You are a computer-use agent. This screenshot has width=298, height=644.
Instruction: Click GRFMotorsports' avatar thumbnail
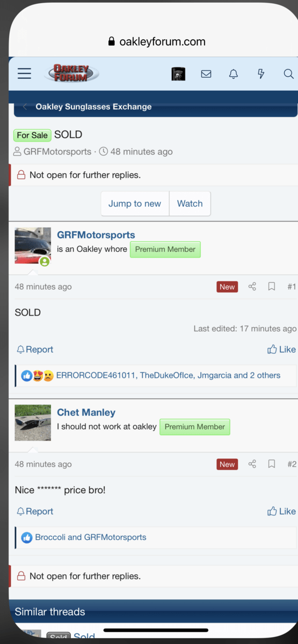(x=33, y=245)
